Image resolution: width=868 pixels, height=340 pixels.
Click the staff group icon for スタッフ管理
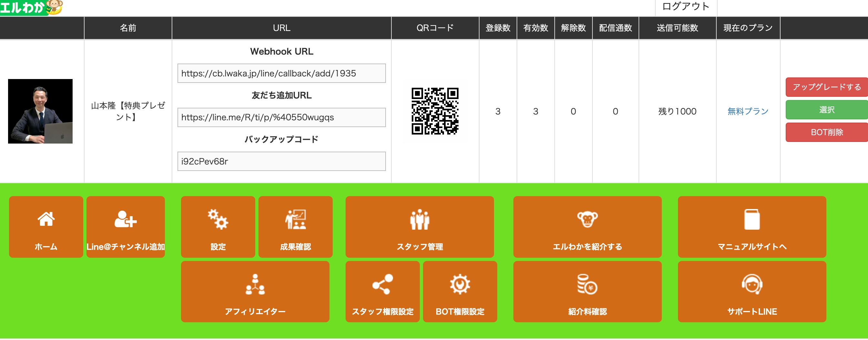pyautogui.click(x=419, y=219)
